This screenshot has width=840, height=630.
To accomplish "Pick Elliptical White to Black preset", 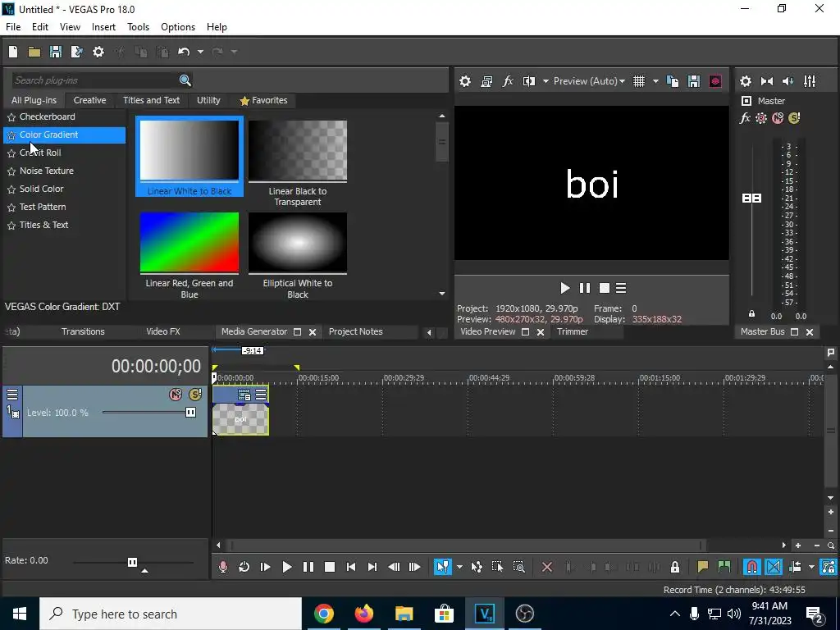I will tap(297, 242).
